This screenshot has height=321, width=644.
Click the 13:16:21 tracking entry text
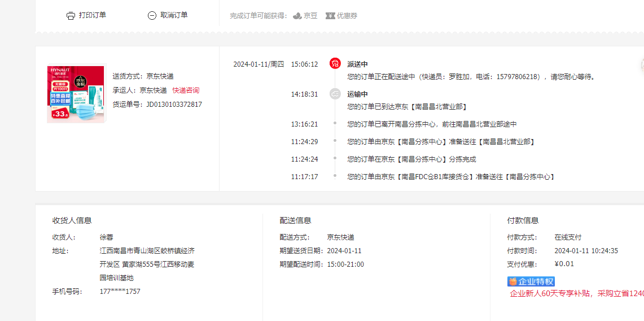click(432, 124)
